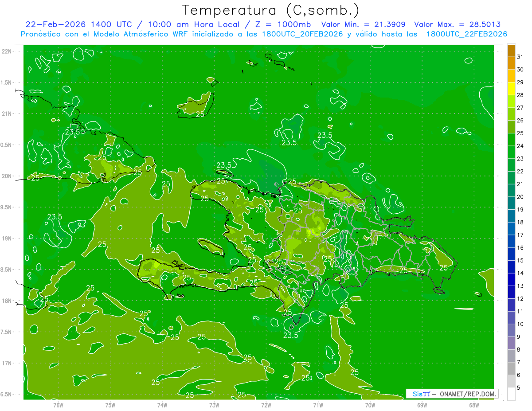Screen dimensions: 532x411
Task: Click the yellow swatch between 28 and 29
Action: click(x=511, y=89)
